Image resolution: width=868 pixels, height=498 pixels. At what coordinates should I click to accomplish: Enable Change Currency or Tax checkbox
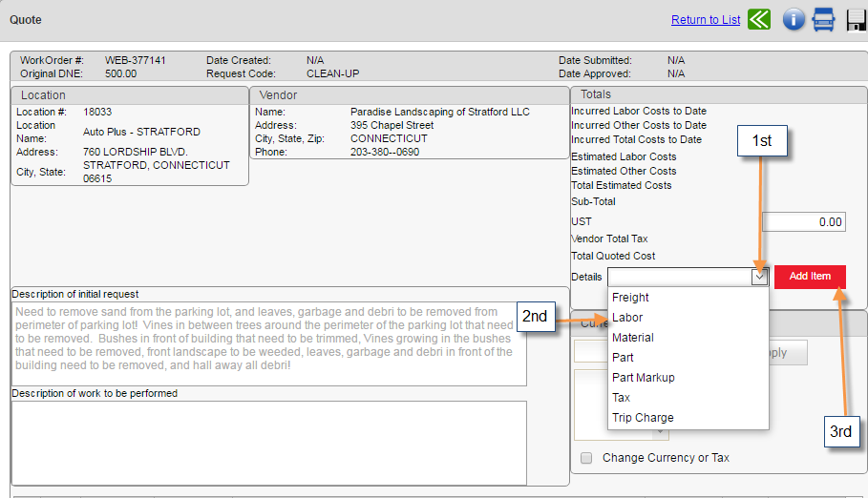586,458
